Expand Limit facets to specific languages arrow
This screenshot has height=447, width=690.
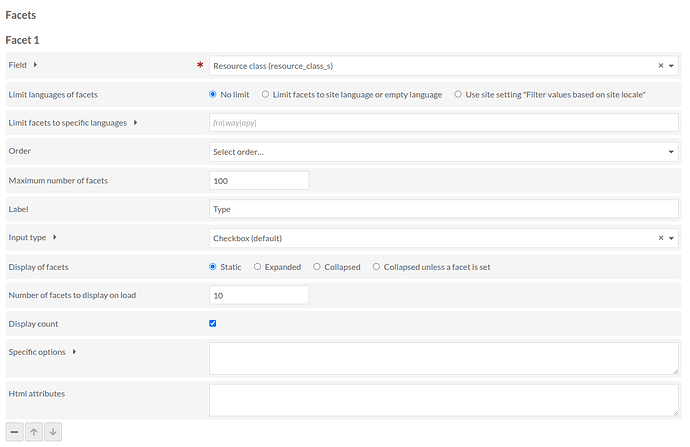(135, 123)
